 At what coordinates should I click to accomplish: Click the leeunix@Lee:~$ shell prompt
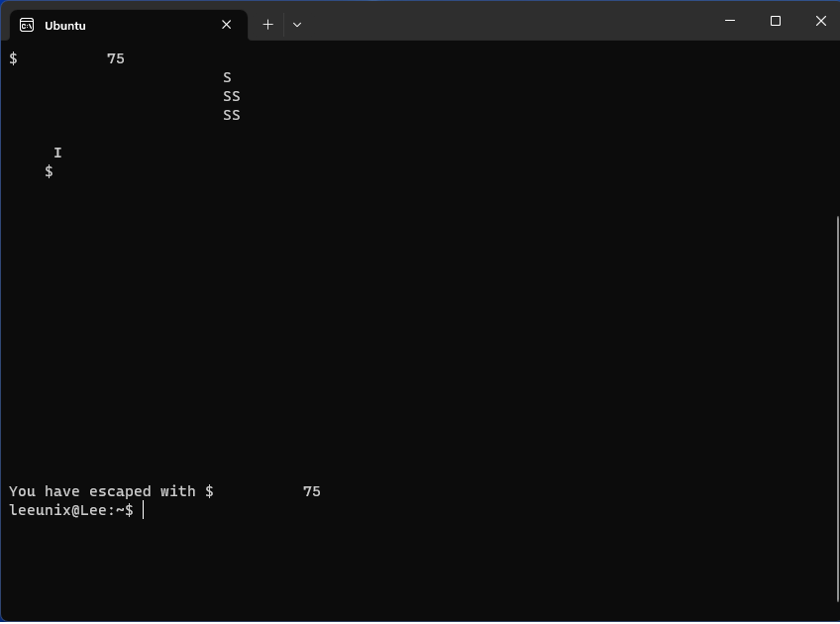click(x=71, y=510)
